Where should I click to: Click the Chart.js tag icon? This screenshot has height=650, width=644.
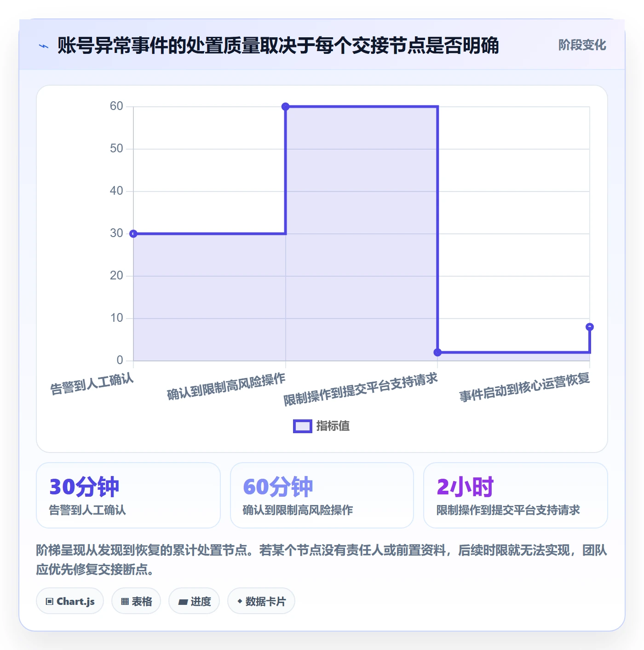point(50,601)
